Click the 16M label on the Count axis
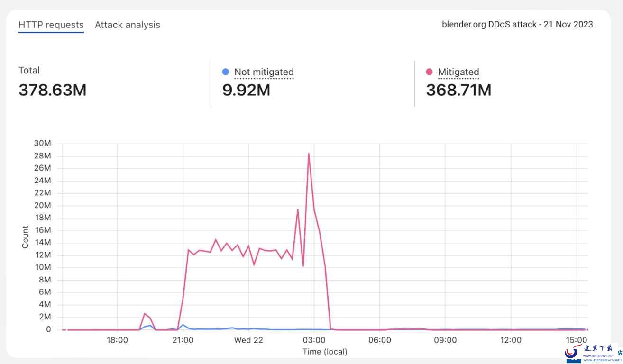This screenshot has height=364, width=623. (x=43, y=230)
